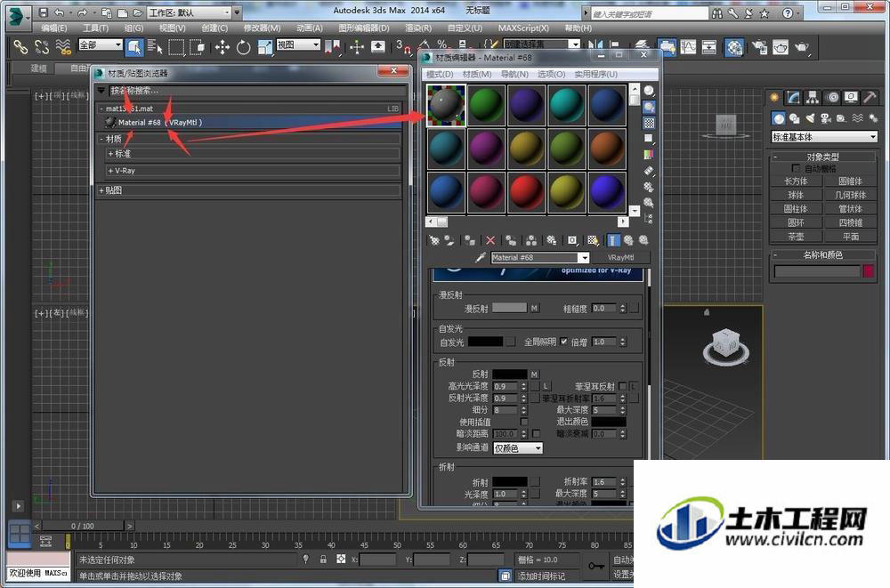This screenshot has height=588, width=890.
Task: Click the Select and Link tool
Action: [x=20, y=46]
